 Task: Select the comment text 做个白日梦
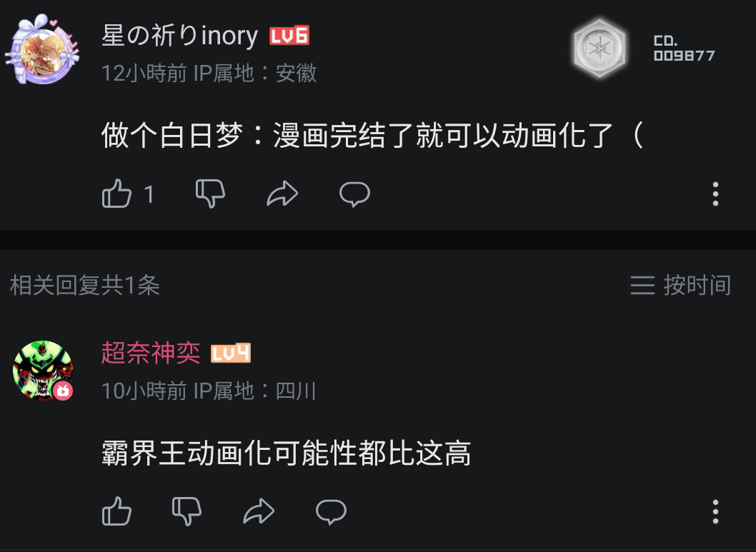pyautogui.click(x=171, y=136)
